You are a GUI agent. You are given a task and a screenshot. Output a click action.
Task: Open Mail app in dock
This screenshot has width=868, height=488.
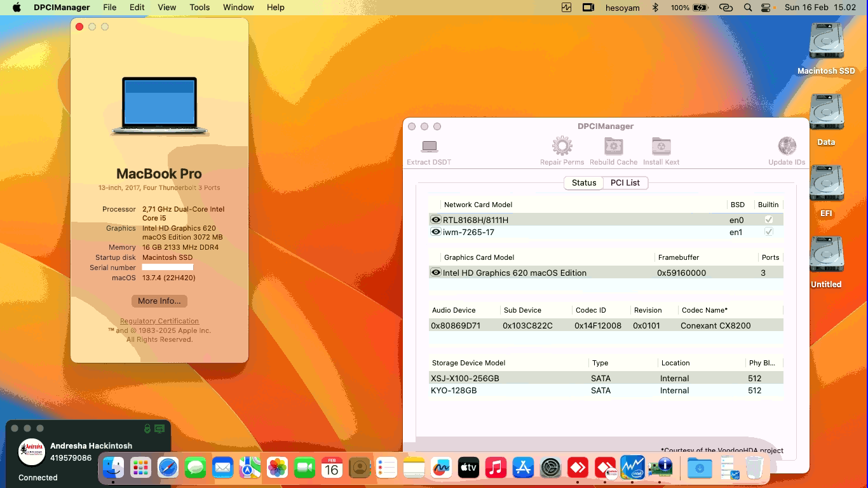(222, 468)
